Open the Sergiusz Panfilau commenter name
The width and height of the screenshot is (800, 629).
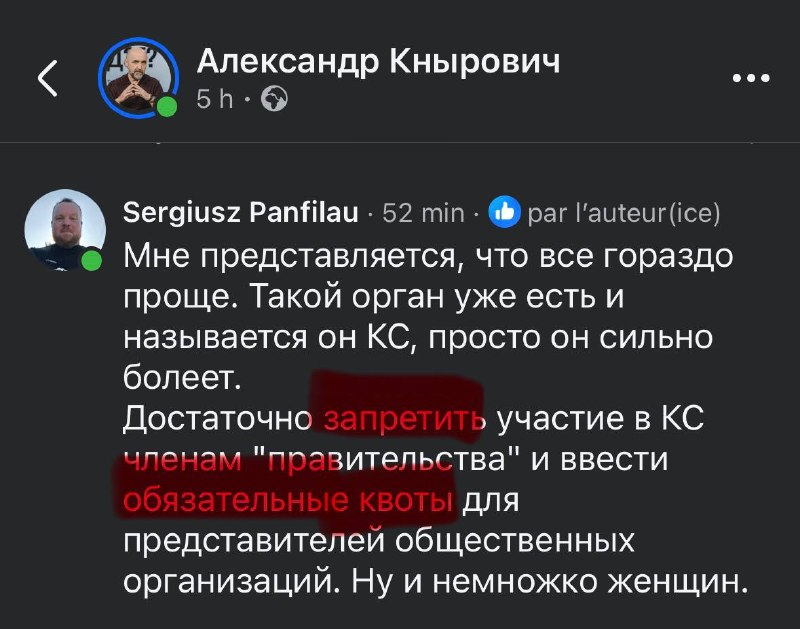click(240, 213)
